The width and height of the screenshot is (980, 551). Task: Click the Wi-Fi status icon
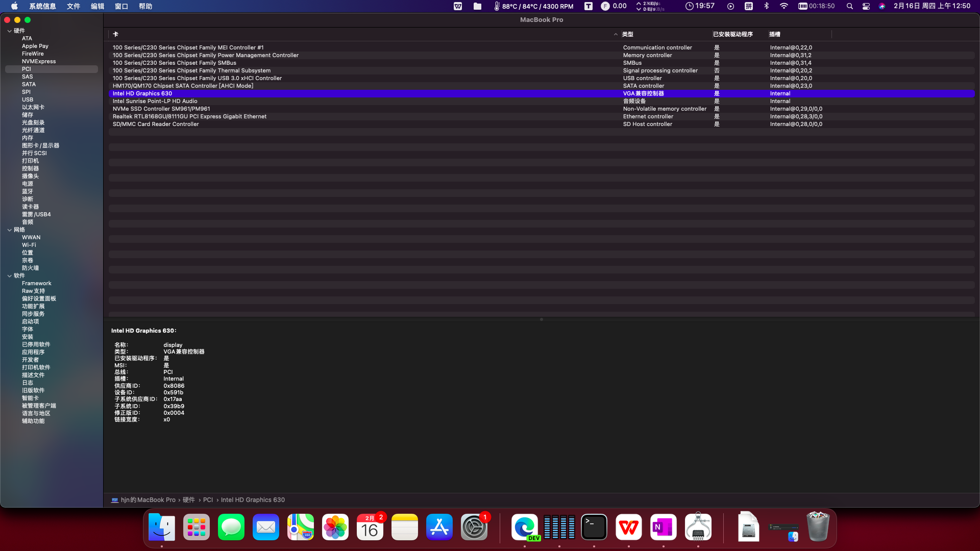coord(784,6)
